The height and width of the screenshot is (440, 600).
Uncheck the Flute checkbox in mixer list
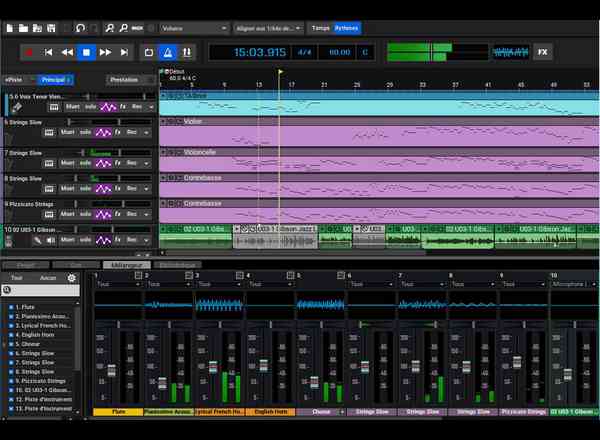(10, 307)
